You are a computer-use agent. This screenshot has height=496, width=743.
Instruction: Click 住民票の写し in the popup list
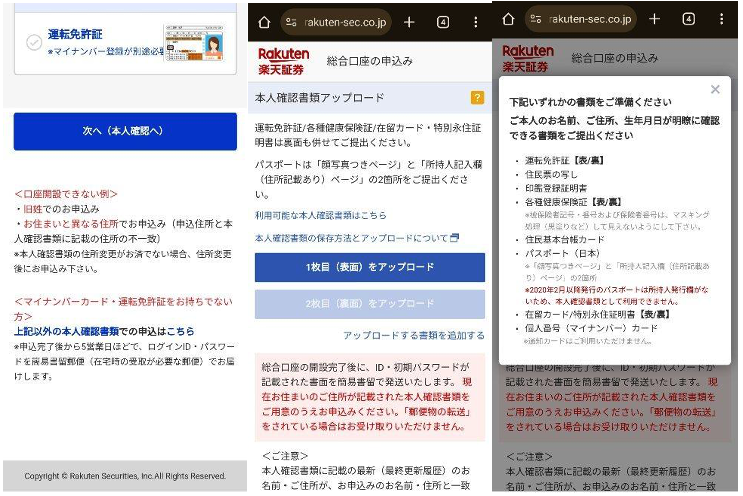tap(551, 174)
